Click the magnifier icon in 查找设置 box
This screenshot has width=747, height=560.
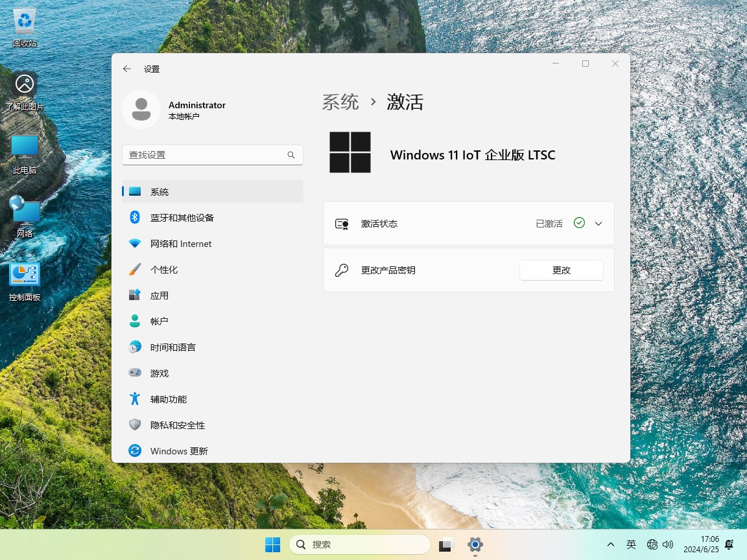pyautogui.click(x=291, y=155)
